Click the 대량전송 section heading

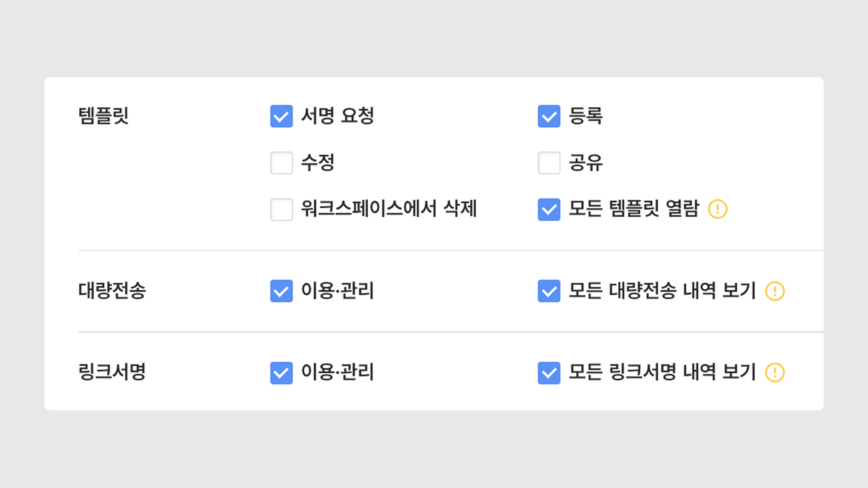coord(112,290)
